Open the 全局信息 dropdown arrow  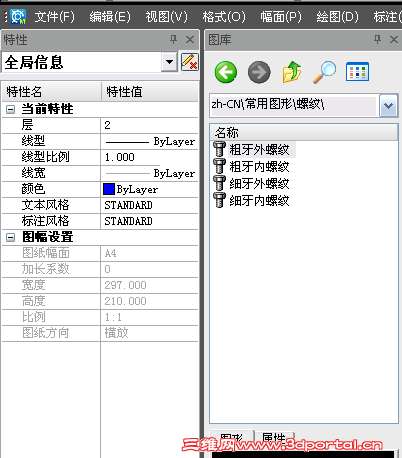169,62
